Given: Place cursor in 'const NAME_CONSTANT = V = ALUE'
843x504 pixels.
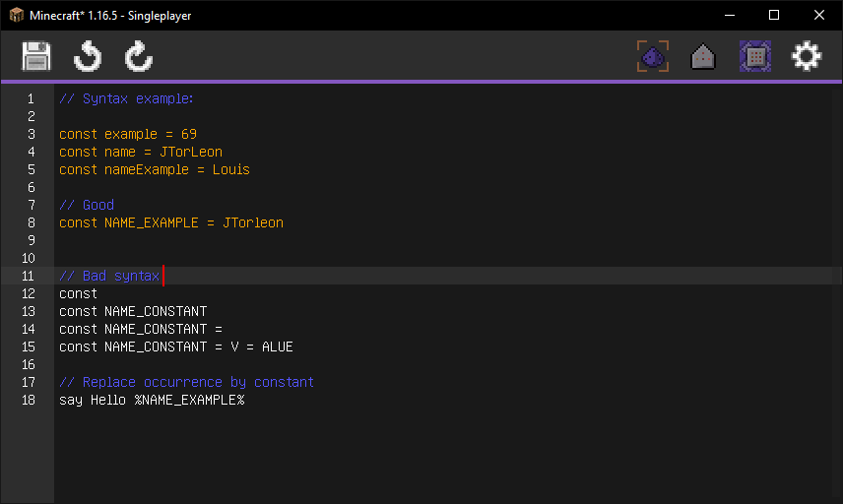Looking at the screenshot, I should (175, 346).
